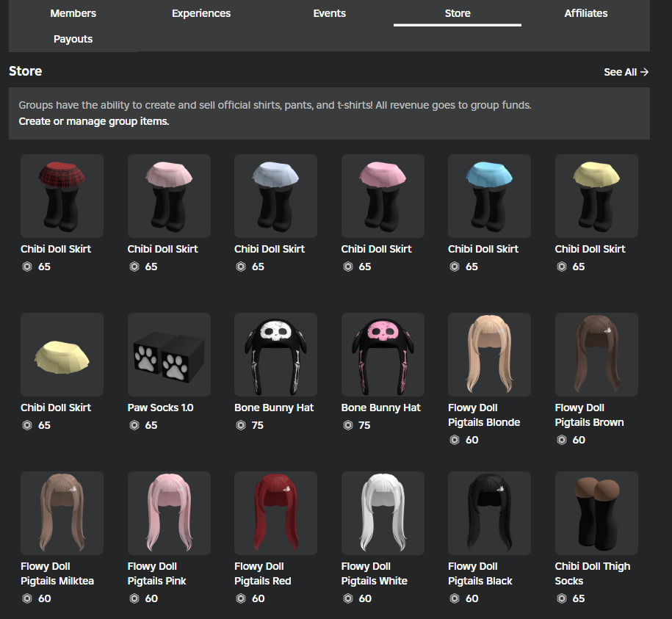Open the Flowy Doll Pigtails Red thumbnail
This screenshot has width=672, height=619.
click(x=275, y=513)
